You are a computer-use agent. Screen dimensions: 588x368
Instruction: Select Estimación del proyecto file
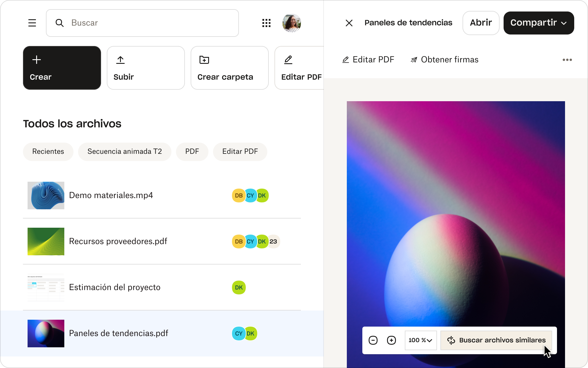pyautogui.click(x=115, y=287)
